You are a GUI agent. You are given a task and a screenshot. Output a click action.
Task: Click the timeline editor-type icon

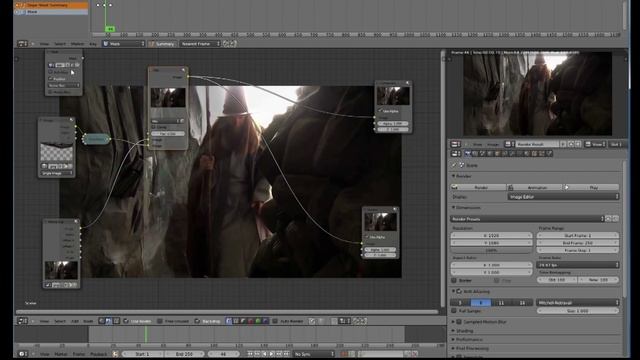coord(23,354)
